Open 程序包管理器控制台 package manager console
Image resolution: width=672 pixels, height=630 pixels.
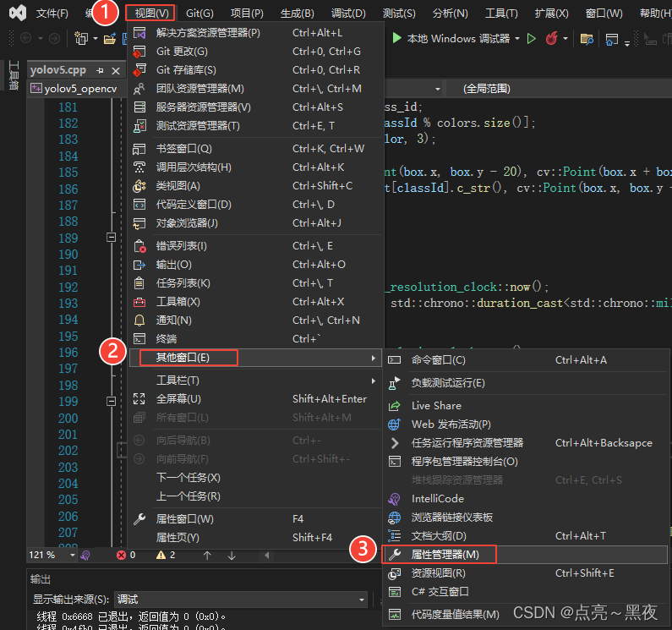(526, 462)
